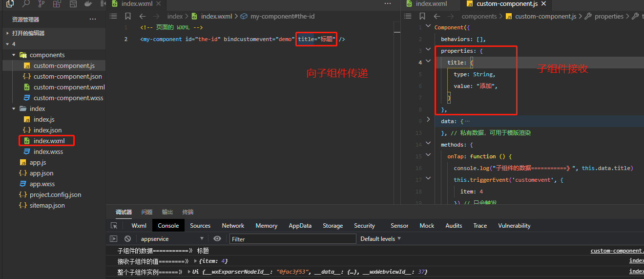Open the 终端 panel tab
The height and width of the screenshot is (279, 644).
click(188, 212)
